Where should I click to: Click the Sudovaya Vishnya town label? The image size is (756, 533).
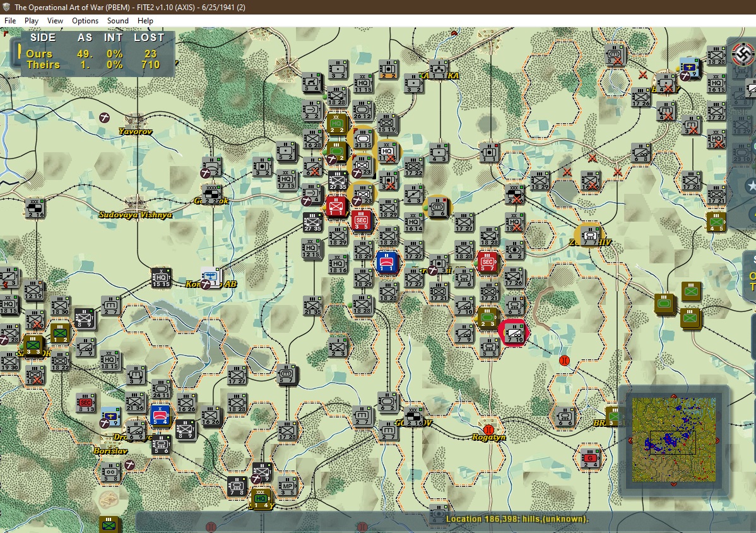click(x=136, y=215)
